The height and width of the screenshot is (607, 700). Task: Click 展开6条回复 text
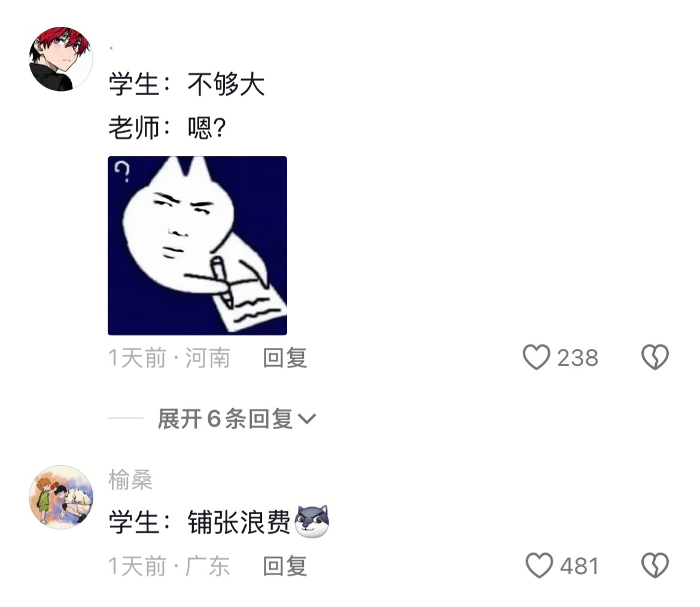(x=225, y=419)
